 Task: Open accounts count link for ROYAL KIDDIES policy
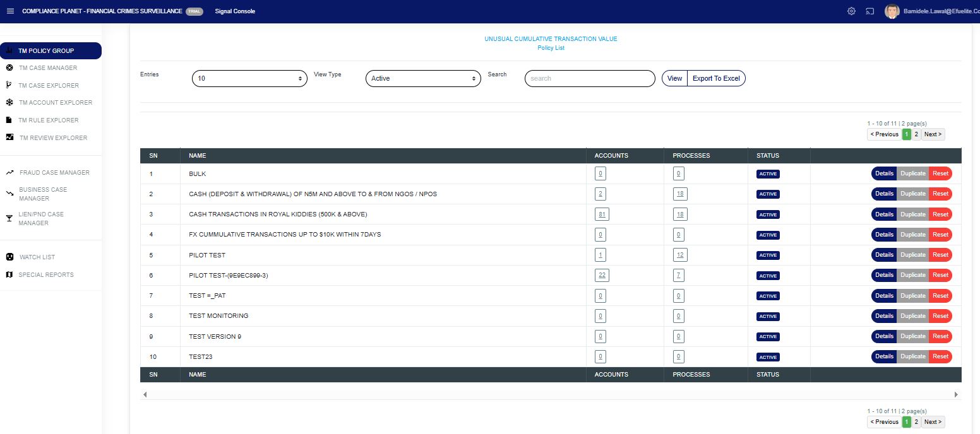[601, 214]
